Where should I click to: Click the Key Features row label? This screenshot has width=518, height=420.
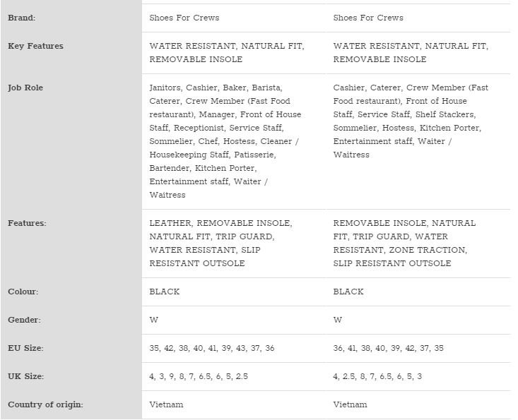[35, 46]
